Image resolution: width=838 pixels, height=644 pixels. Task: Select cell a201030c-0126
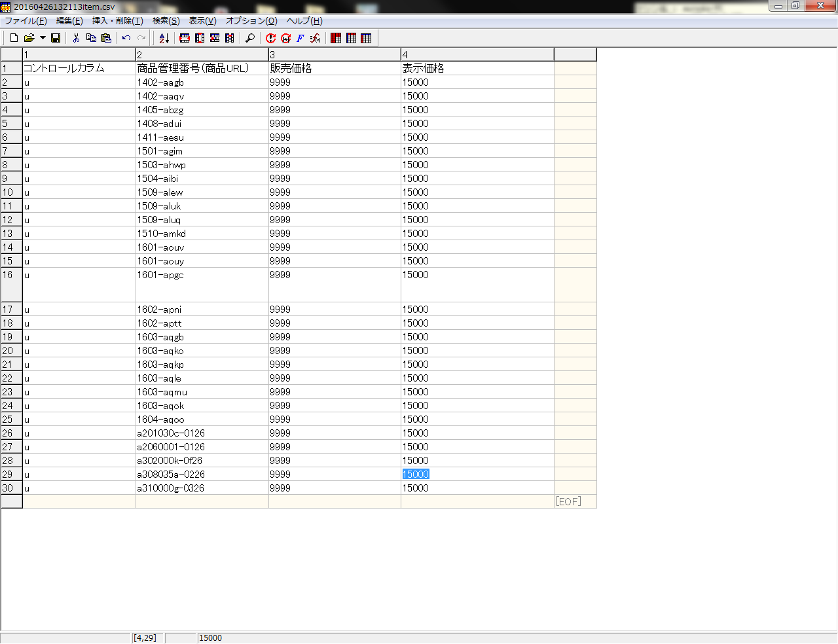click(x=202, y=433)
